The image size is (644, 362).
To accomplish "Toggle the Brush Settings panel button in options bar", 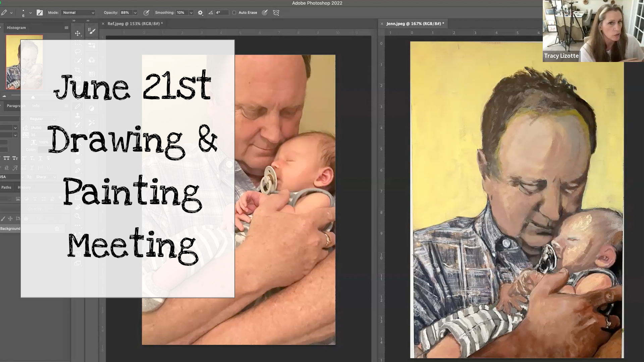I will (x=40, y=13).
